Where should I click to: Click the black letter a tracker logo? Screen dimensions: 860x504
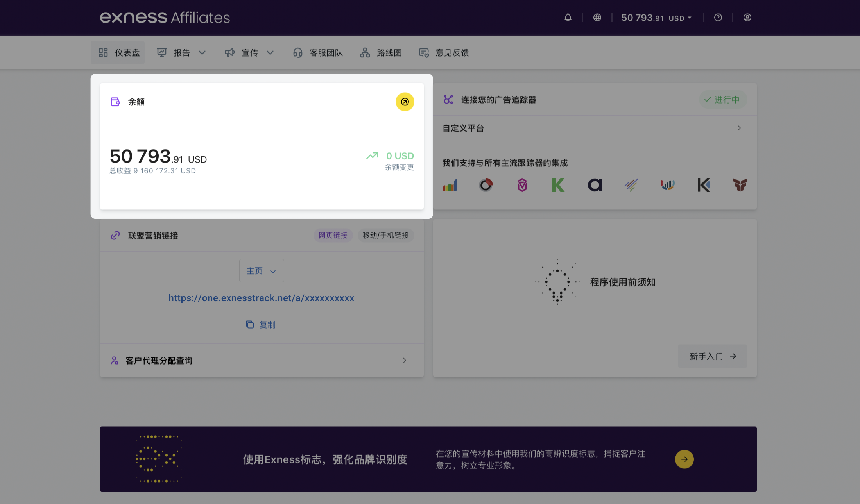595,185
